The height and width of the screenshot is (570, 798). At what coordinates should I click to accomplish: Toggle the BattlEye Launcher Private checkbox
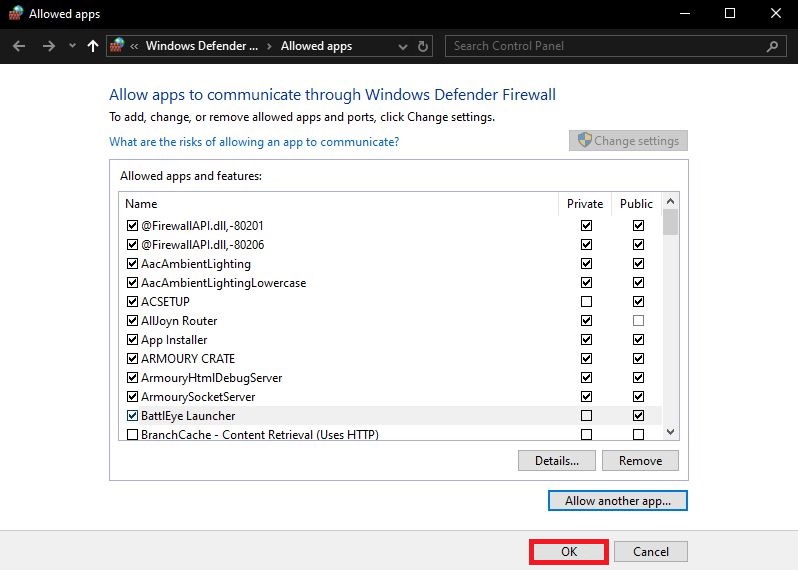point(586,415)
